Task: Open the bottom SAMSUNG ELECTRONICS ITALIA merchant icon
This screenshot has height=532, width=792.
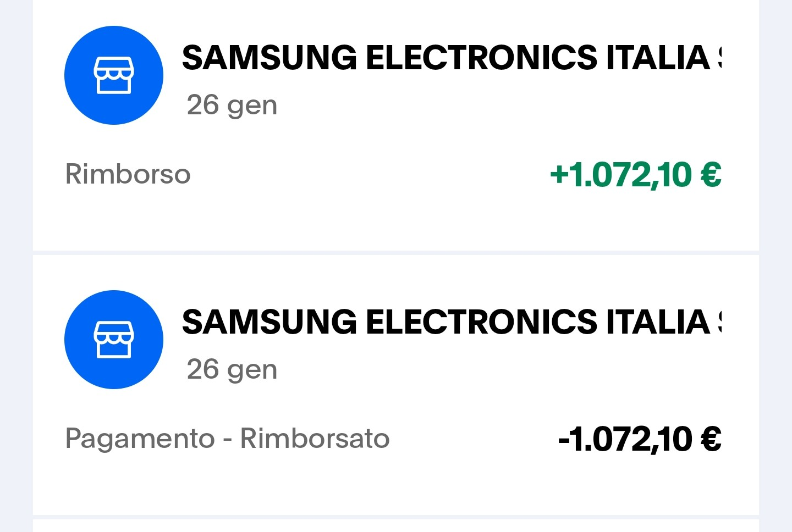Action: pyautogui.click(x=113, y=340)
